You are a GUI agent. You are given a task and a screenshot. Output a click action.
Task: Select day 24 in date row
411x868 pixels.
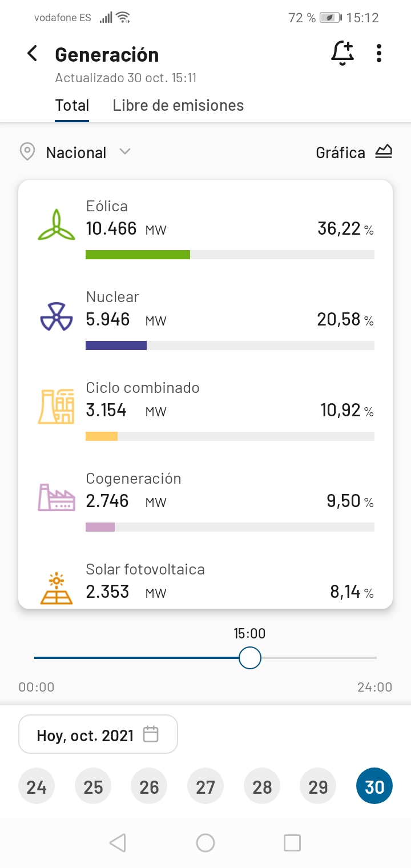[37, 787]
